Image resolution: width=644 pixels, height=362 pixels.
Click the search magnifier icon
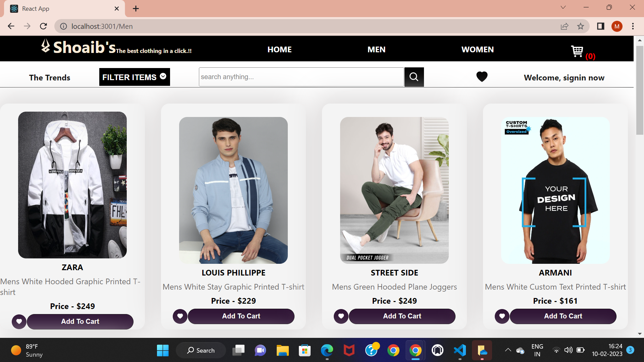414,77
